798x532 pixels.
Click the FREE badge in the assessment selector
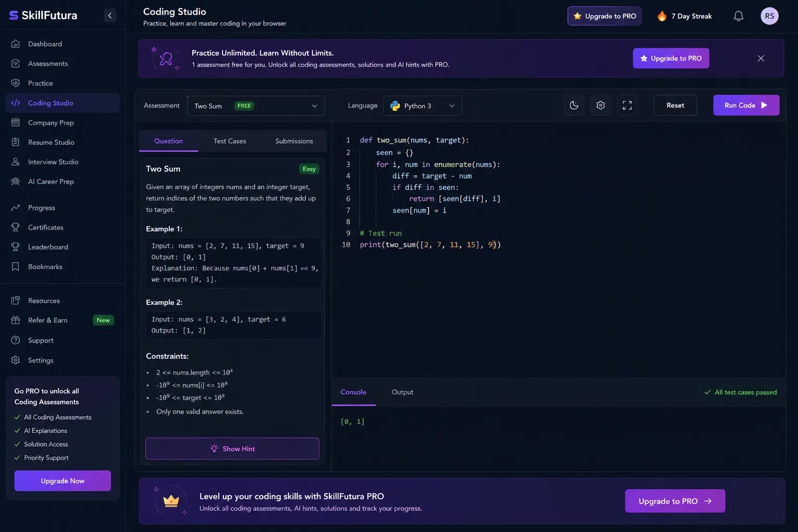244,106
